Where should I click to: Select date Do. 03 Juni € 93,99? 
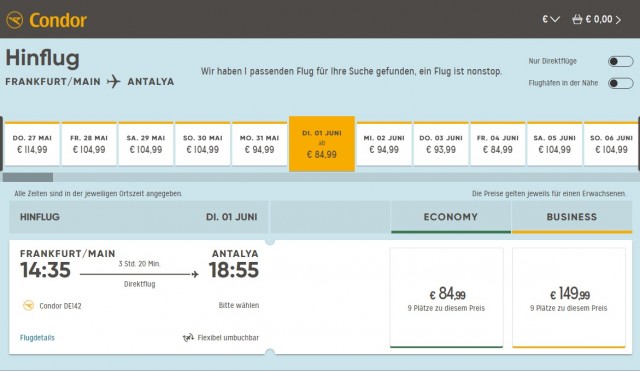click(441, 144)
